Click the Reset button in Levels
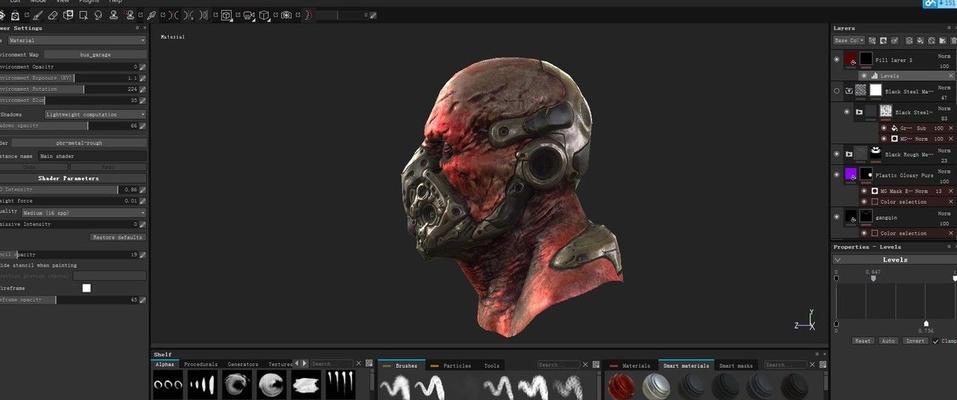 pyautogui.click(x=862, y=341)
